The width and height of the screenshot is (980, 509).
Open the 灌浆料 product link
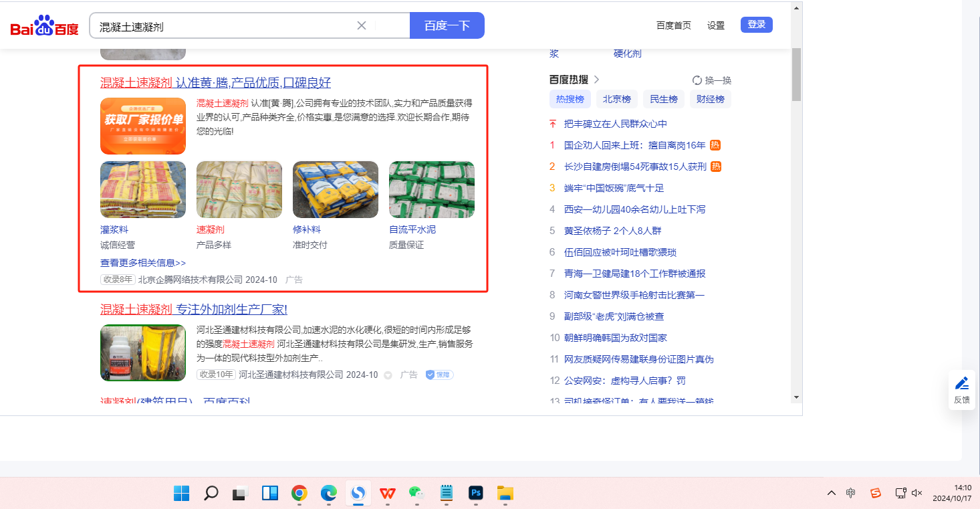coord(114,229)
